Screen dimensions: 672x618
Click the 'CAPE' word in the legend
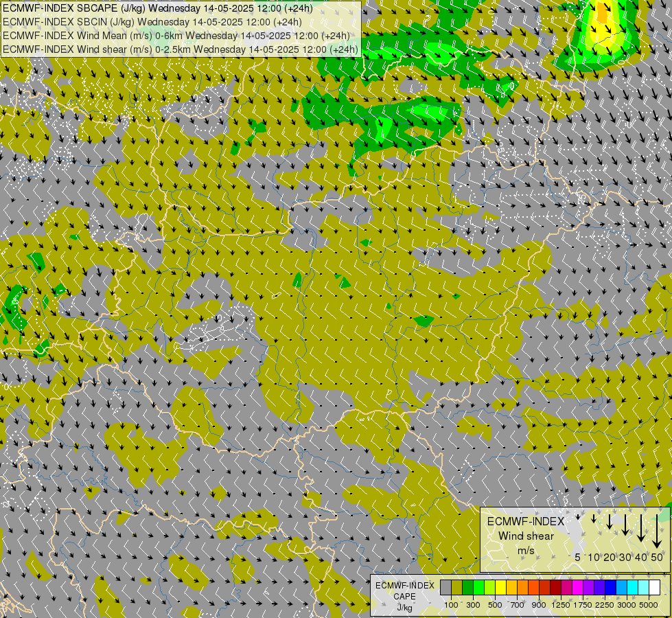(x=404, y=597)
